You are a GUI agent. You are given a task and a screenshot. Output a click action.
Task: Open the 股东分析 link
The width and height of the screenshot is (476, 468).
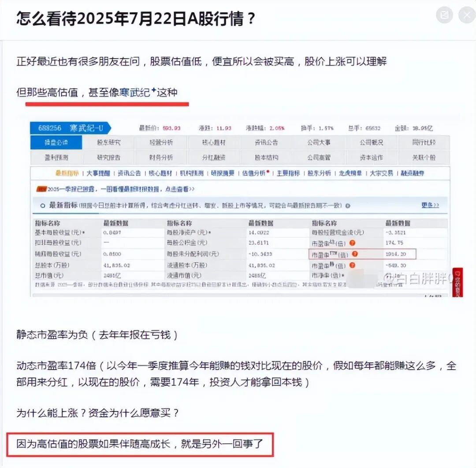point(319,173)
